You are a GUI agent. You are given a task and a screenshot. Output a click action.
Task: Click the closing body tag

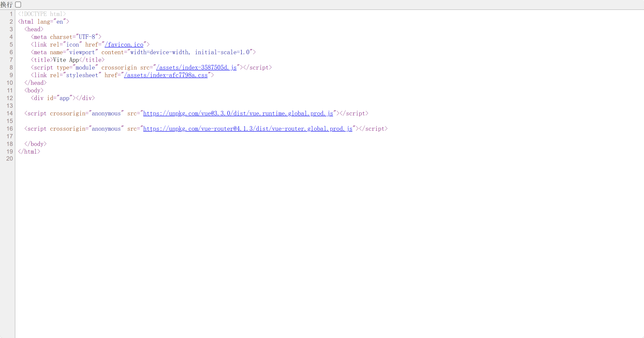pyautogui.click(x=36, y=144)
